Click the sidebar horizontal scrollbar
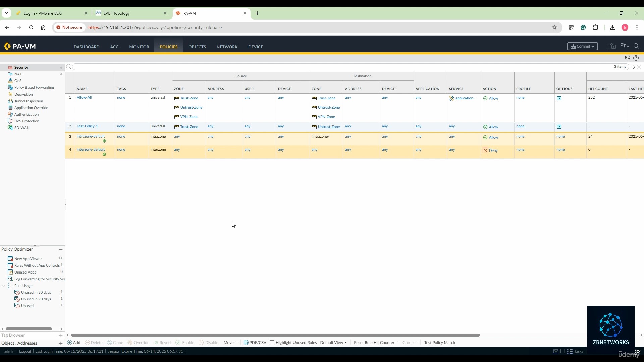 coord(29,329)
